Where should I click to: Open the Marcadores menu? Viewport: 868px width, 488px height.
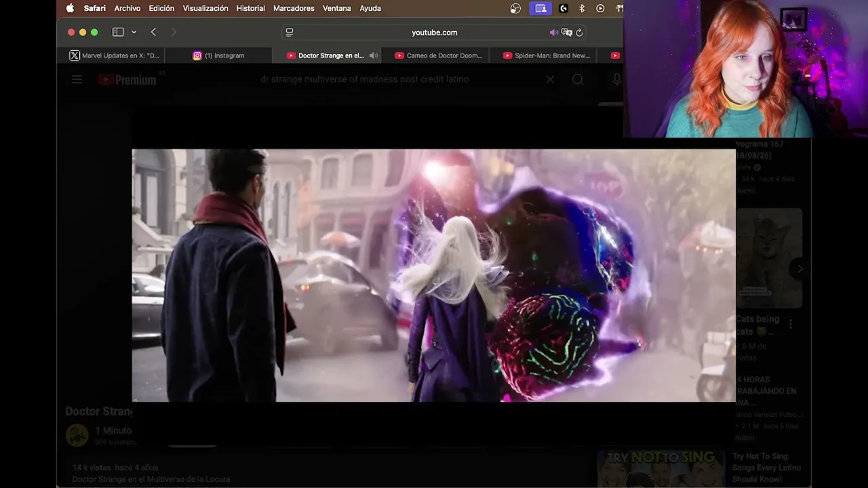(294, 8)
